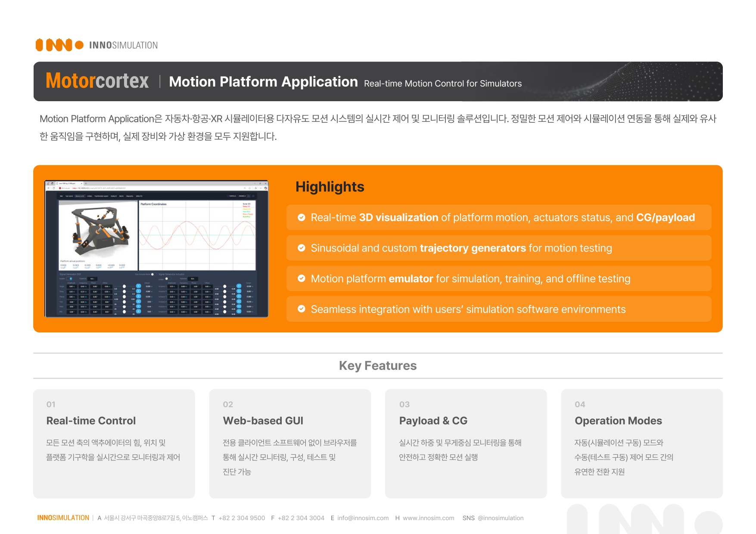Click the Korean description under Real-time Control
Screen dimensions: 756x534
[113, 450]
